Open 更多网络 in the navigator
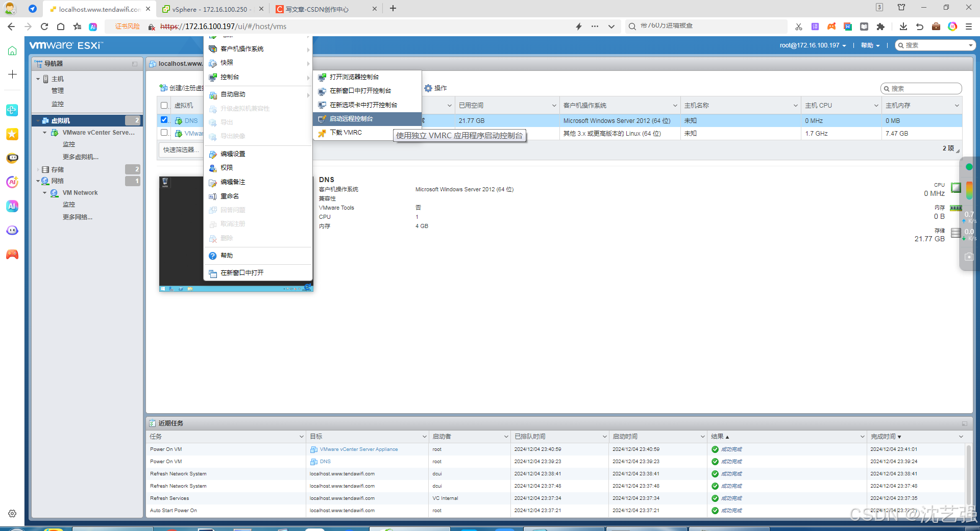 (78, 217)
